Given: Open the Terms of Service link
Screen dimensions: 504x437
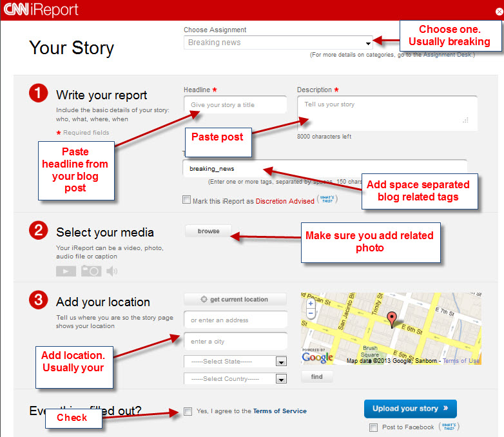Looking at the screenshot, I should tap(280, 411).
